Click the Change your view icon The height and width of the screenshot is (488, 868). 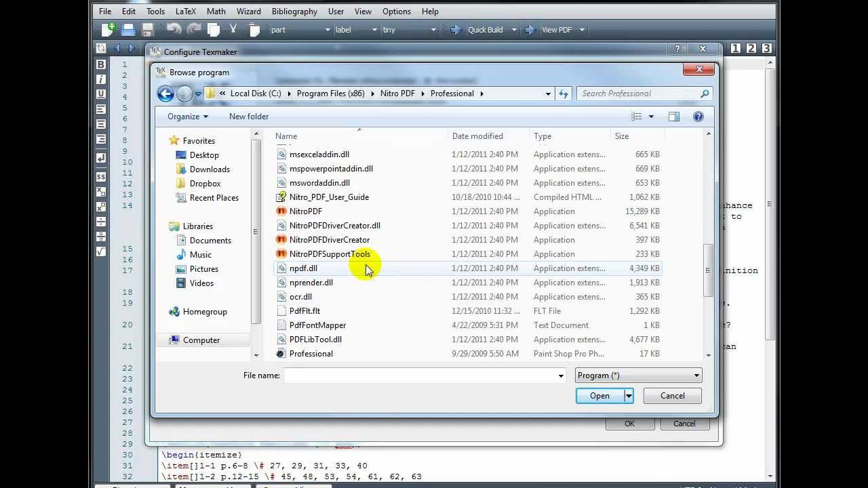click(x=636, y=117)
